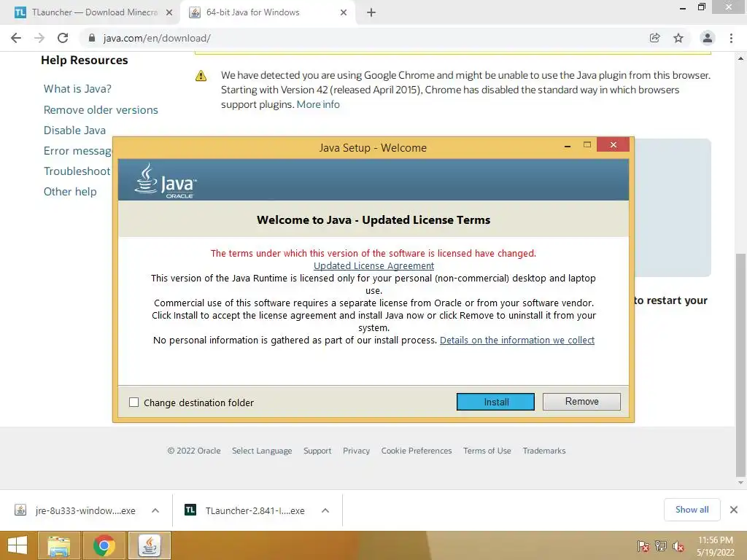Click the padlock site info icon
Image resolution: width=747 pixels, height=560 pixels.
[x=92, y=38]
